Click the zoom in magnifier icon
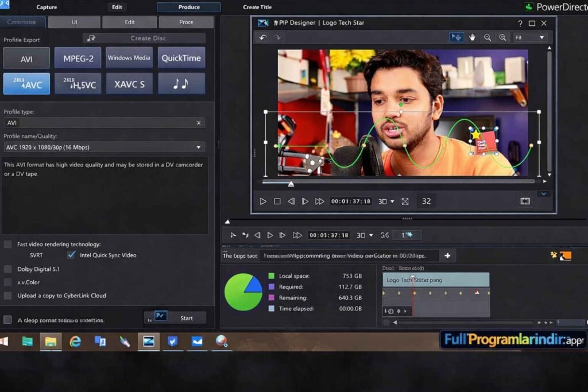This screenshot has height=392, width=588. 502,37
